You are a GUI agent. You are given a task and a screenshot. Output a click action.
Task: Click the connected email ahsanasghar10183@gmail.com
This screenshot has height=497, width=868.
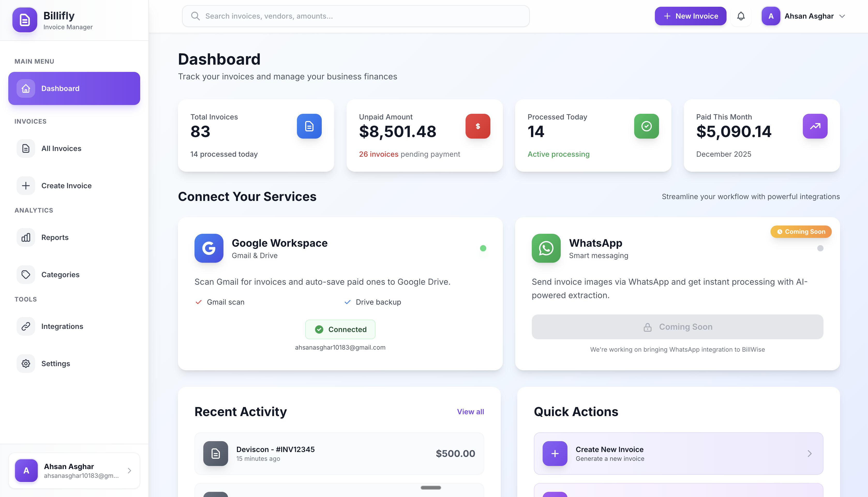click(340, 348)
